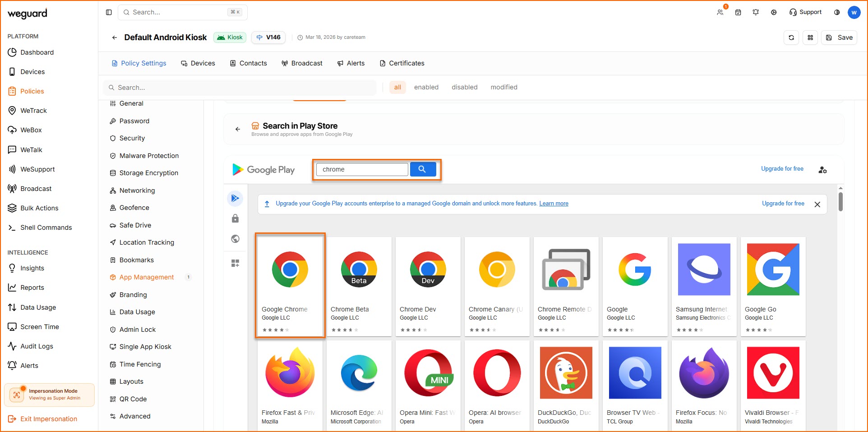Open the grid view icon beside Save
The height and width of the screenshot is (432, 868).
(810, 37)
